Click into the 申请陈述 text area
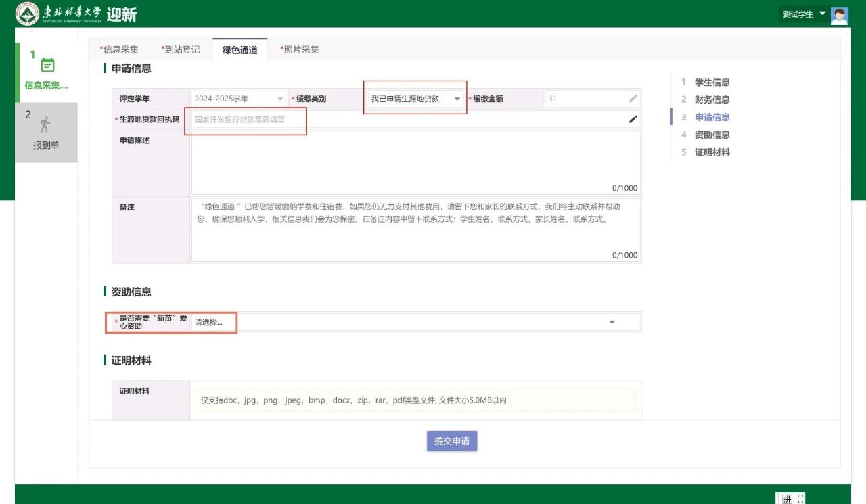This screenshot has width=866, height=504. [x=415, y=159]
